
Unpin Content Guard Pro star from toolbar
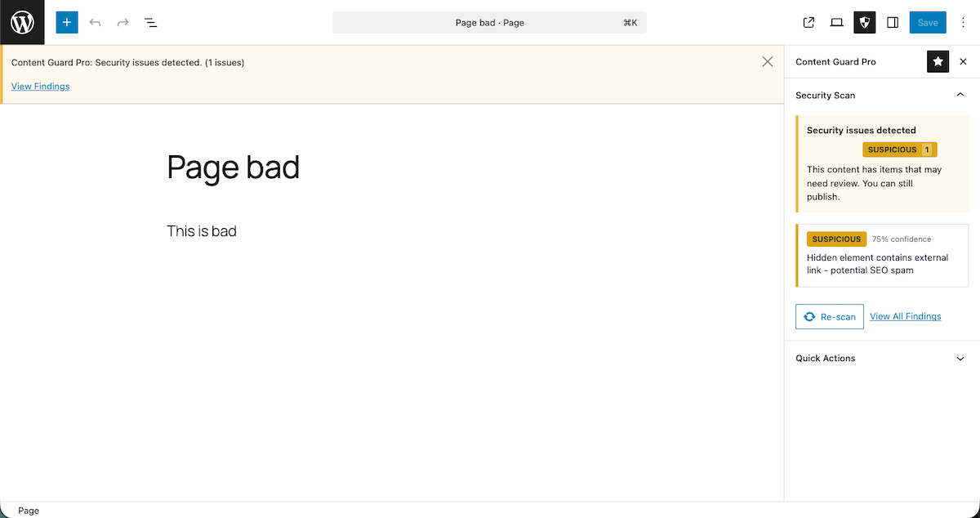point(938,61)
